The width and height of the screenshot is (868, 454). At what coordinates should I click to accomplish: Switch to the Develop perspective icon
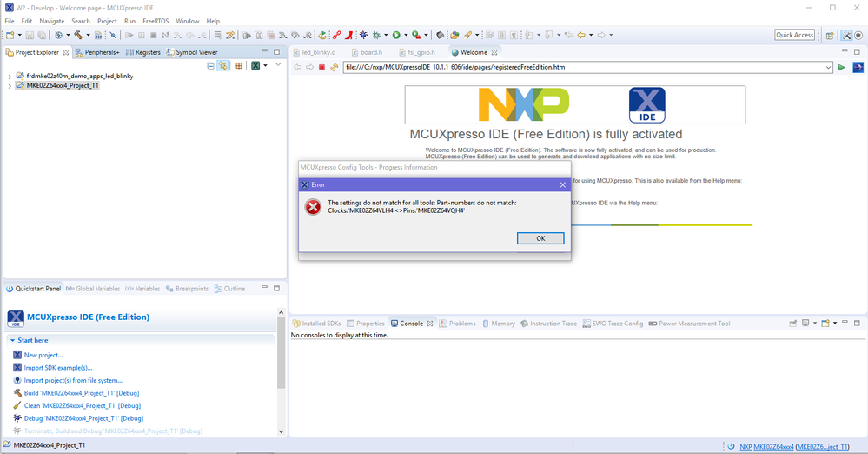846,35
